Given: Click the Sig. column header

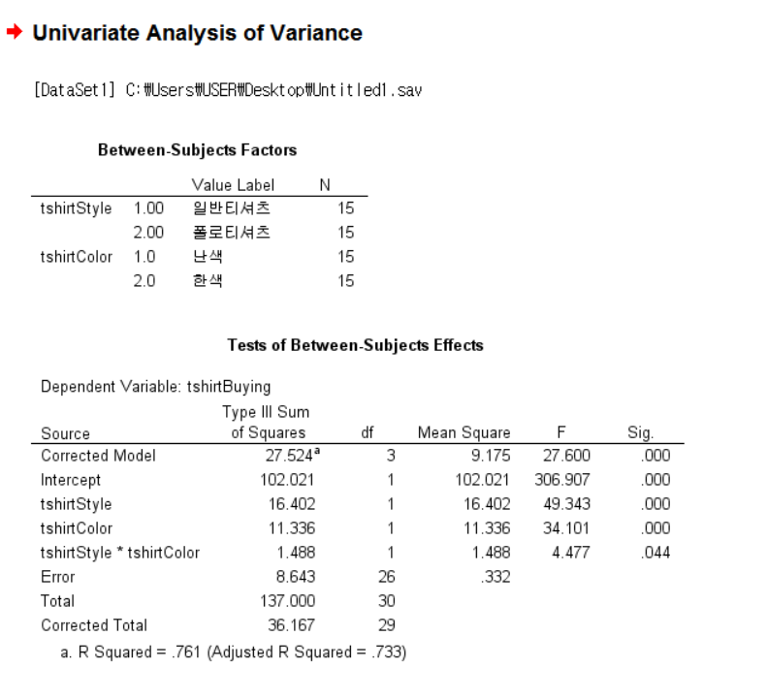Looking at the screenshot, I should pyautogui.click(x=640, y=433).
